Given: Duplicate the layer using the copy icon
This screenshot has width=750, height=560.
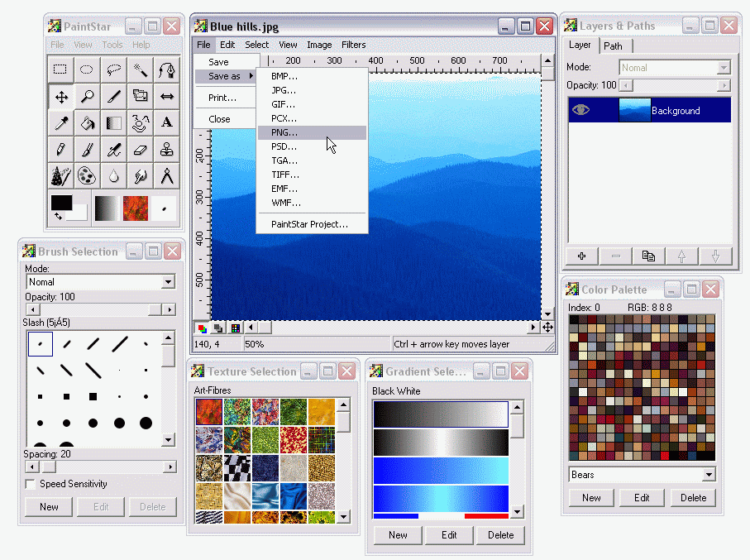Looking at the screenshot, I should [648, 256].
